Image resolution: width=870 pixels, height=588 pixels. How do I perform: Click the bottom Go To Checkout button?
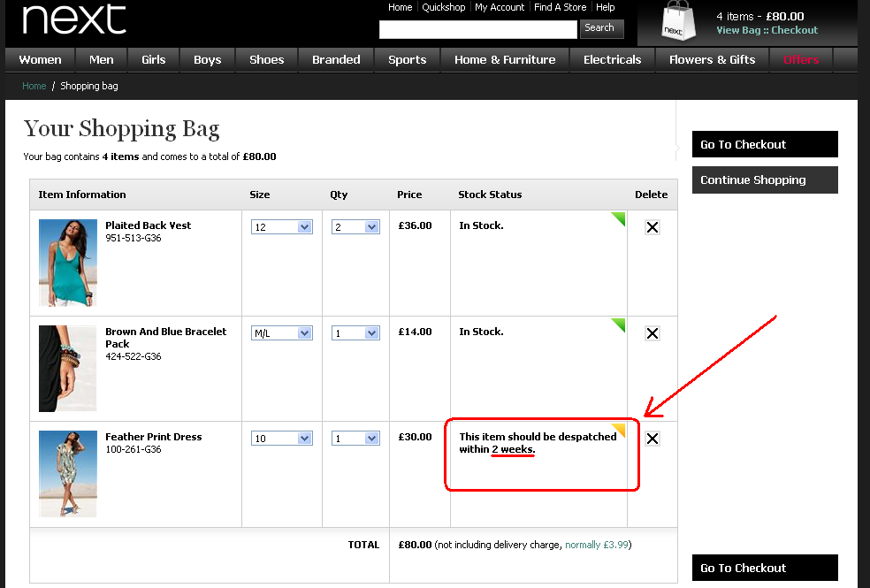pyautogui.click(x=765, y=568)
